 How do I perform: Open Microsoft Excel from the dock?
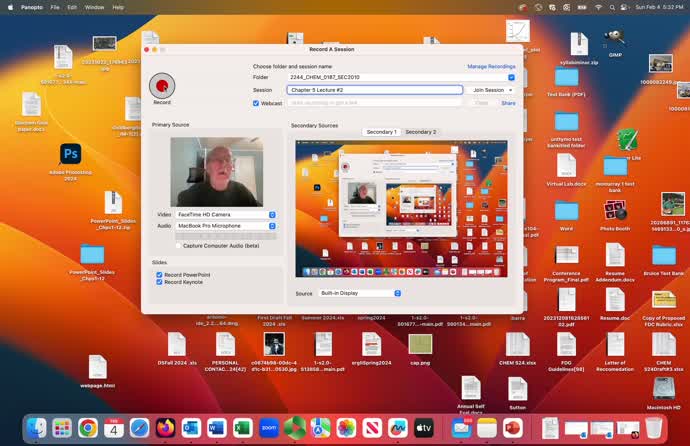[x=242, y=428]
